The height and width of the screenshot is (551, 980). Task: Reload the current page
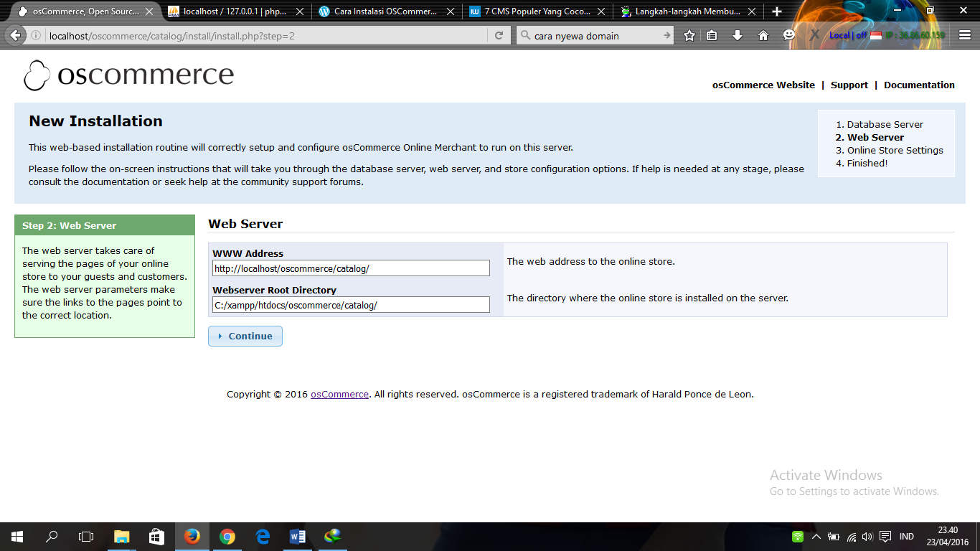coord(499,35)
